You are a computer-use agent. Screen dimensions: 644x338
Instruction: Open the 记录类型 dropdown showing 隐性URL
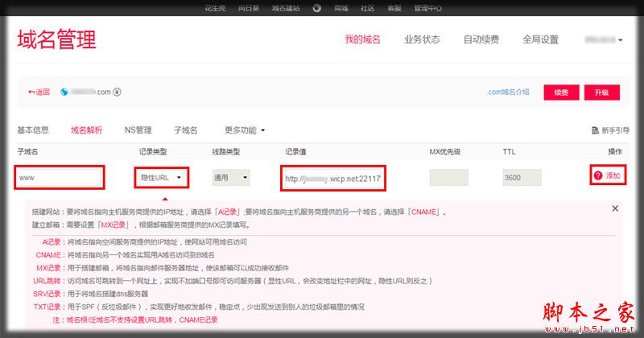pos(162,177)
